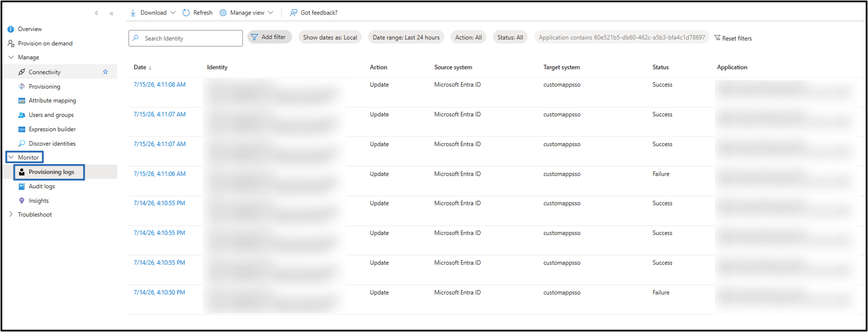The height and width of the screenshot is (332, 868).
Task: Click the Discover identities magnifier icon
Action: tap(22, 144)
